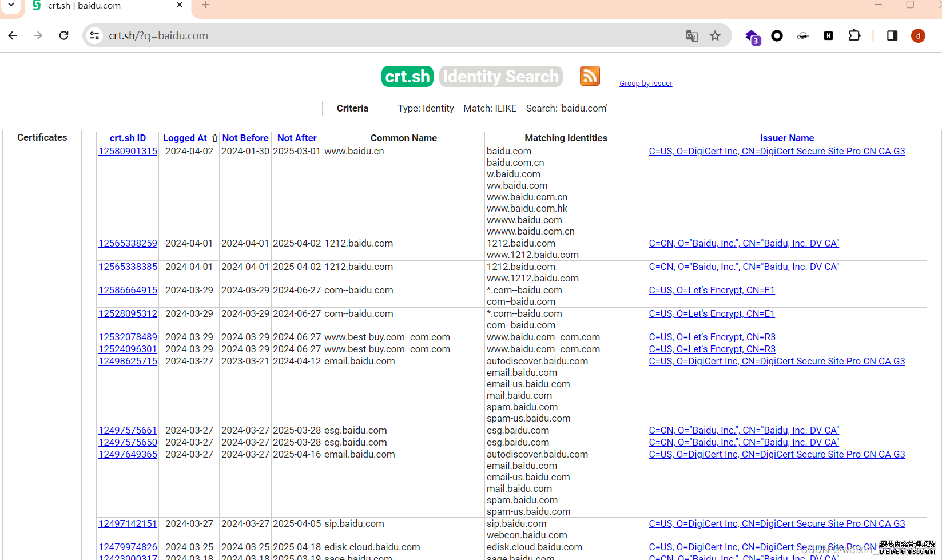The width and height of the screenshot is (942, 560).
Task: Open the translate page icon
Action: coord(692,36)
